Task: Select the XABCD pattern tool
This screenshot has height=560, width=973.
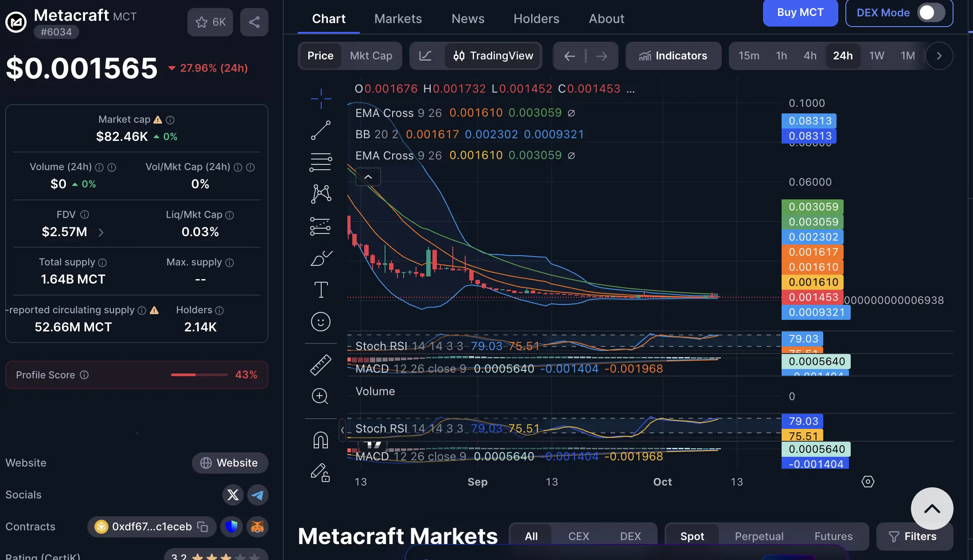Action: [321, 194]
